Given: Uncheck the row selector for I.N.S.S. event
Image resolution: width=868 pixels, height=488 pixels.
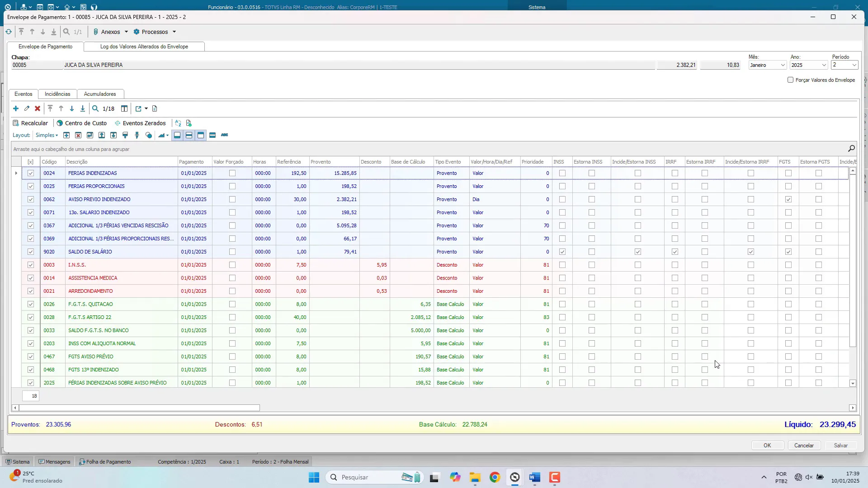Looking at the screenshot, I should pyautogui.click(x=31, y=265).
